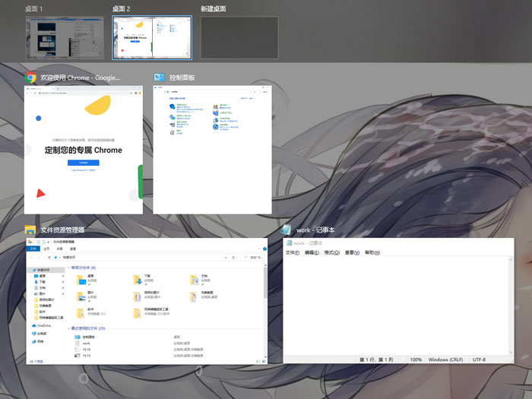Click the 定制您的专属 Chrome heading
The height and width of the screenshot is (399, 532).
(84, 150)
